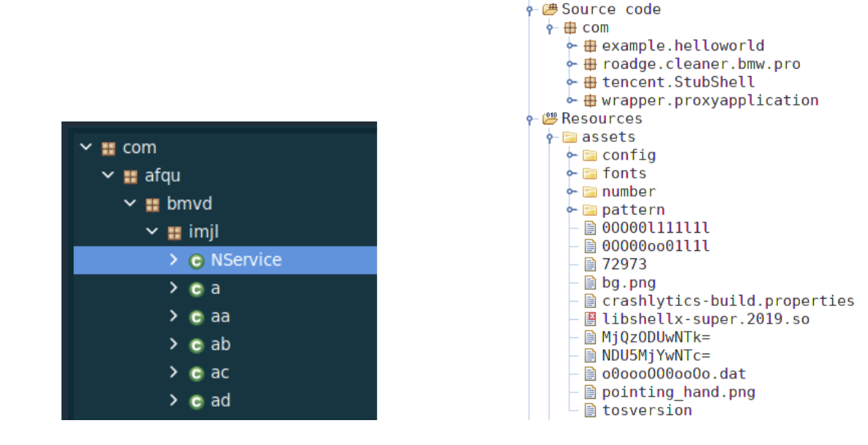Click the class icon beside ad
Screen dimensions: 868x445
point(197,401)
